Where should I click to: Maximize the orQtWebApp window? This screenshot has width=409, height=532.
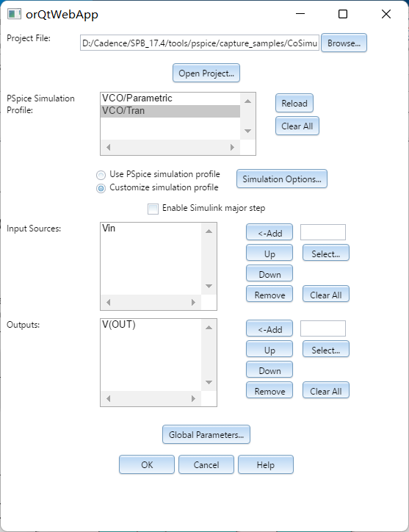(343, 14)
